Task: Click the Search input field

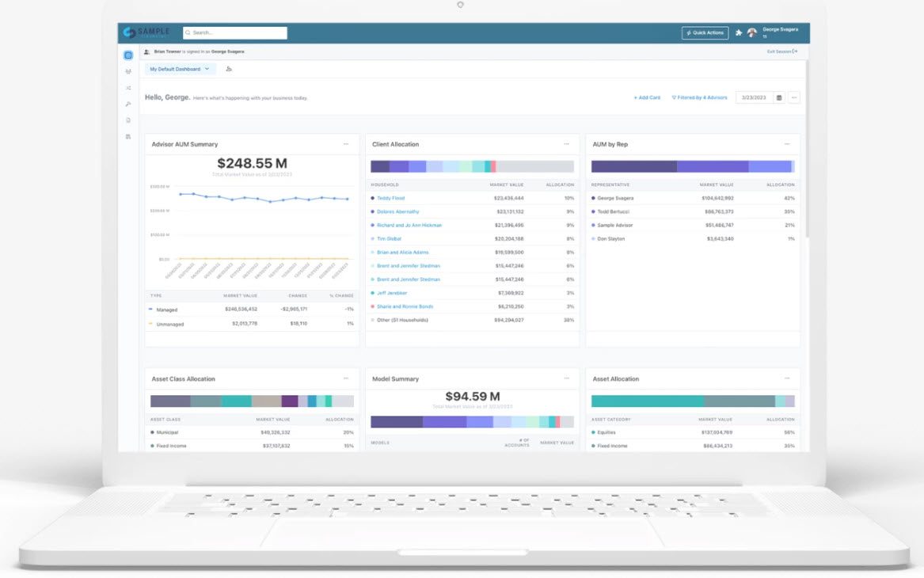Action: [235, 33]
